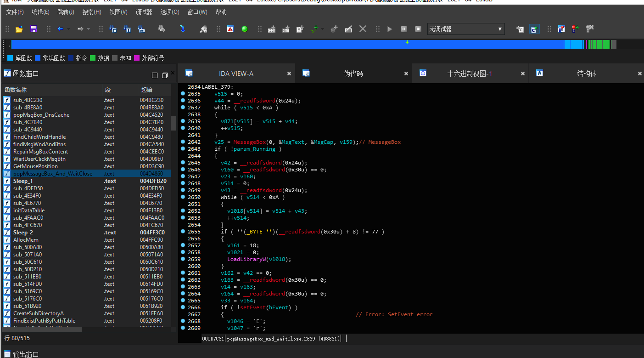The height and width of the screenshot is (358, 644).
Task: Click the red warning triangle window icon
Action: click(x=230, y=29)
